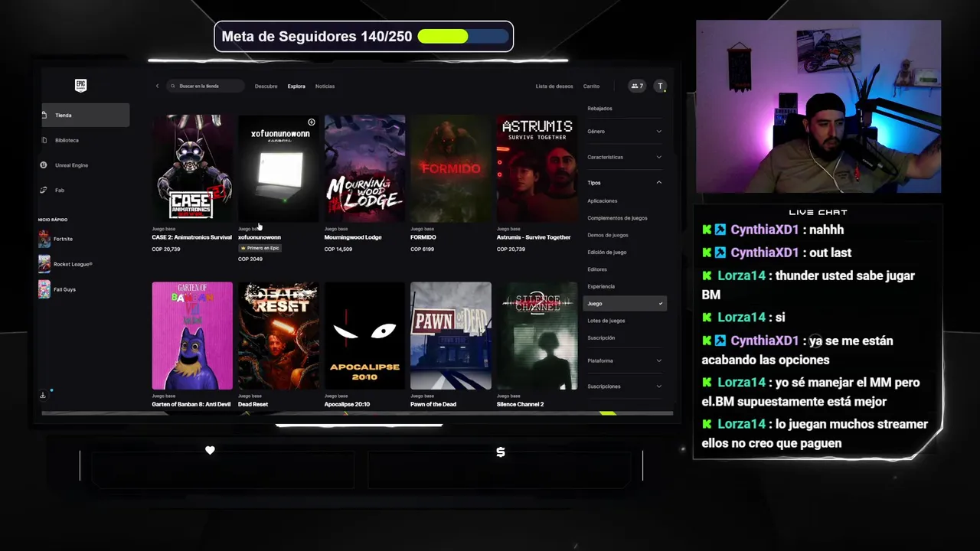The width and height of the screenshot is (980, 551).
Task: Expand the Suscripciones filter
Action: click(625, 386)
